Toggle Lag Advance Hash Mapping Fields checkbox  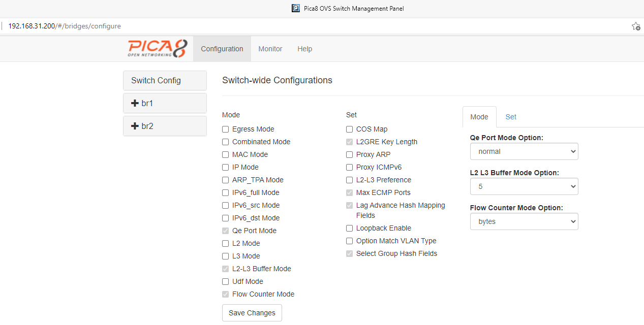[350, 206]
